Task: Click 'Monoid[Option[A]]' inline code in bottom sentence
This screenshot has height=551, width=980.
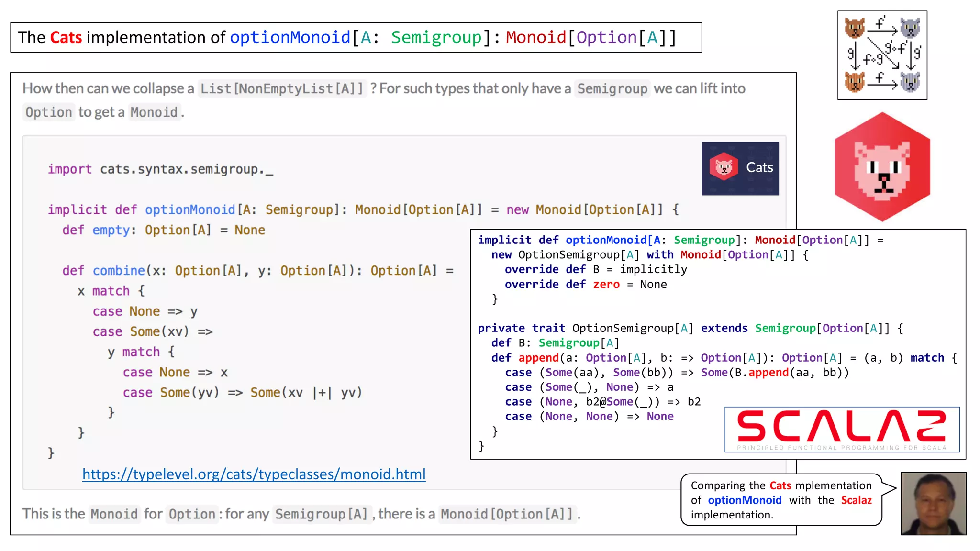Action: [507, 514]
